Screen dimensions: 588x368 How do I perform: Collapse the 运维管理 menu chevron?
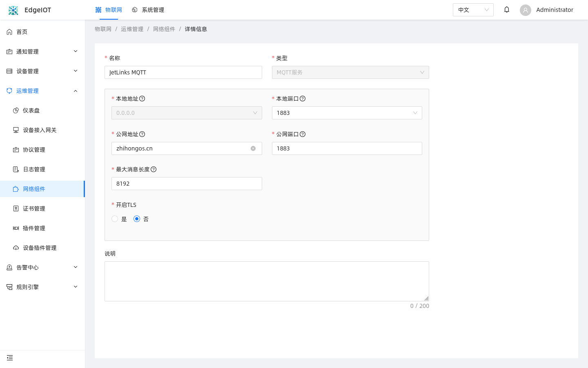pos(76,91)
